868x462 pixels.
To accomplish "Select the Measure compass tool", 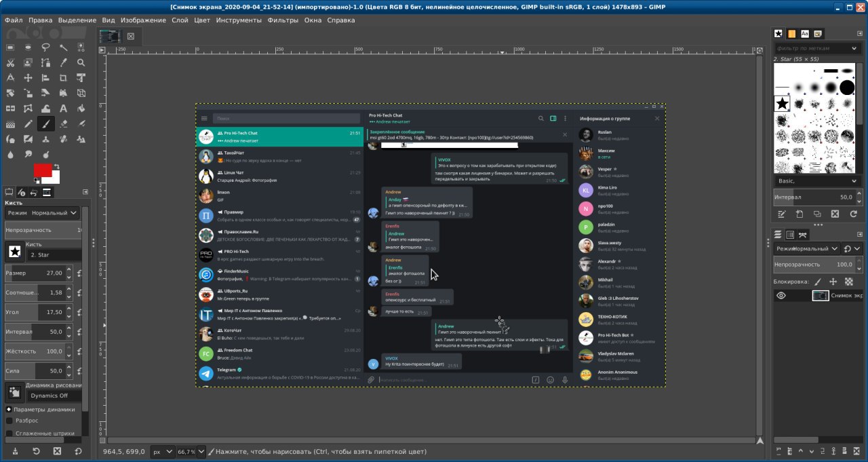I will (10, 78).
